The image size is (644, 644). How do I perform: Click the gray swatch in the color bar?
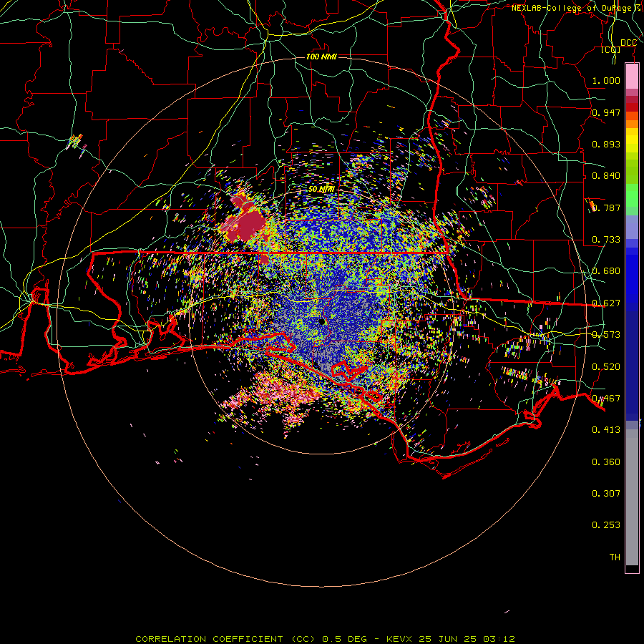(632, 497)
